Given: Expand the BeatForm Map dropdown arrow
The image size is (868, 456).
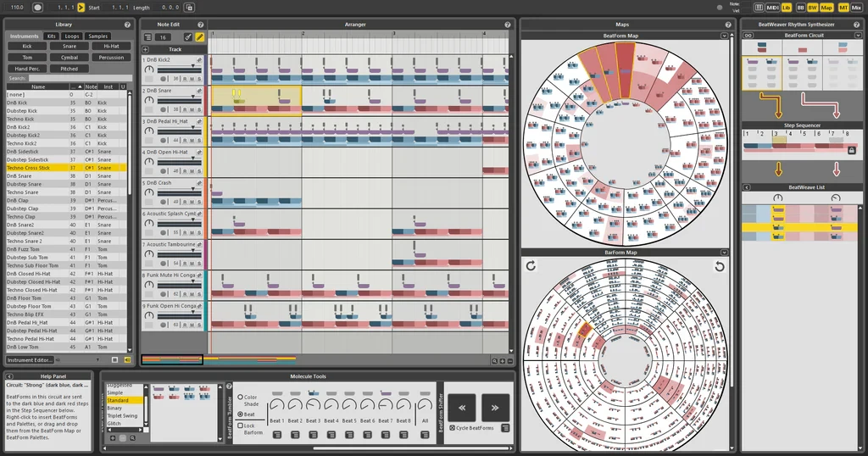Looking at the screenshot, I should [x=724, y=36].
